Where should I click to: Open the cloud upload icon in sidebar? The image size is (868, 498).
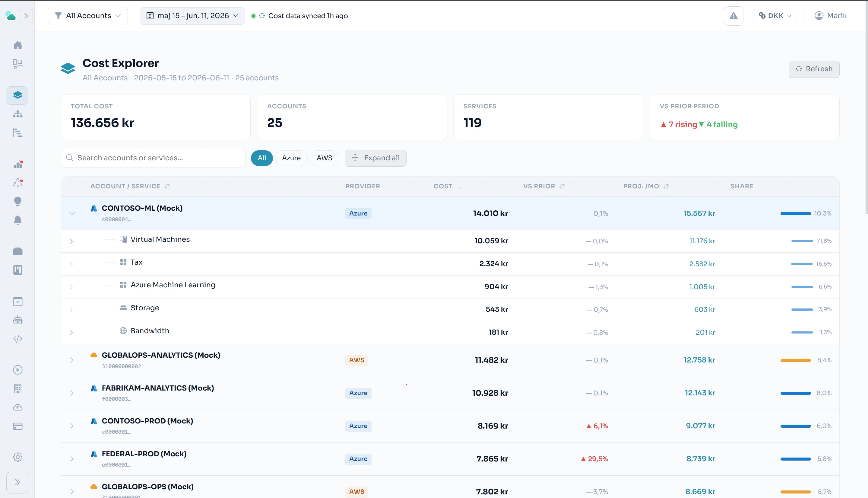(x=17, y=407)
